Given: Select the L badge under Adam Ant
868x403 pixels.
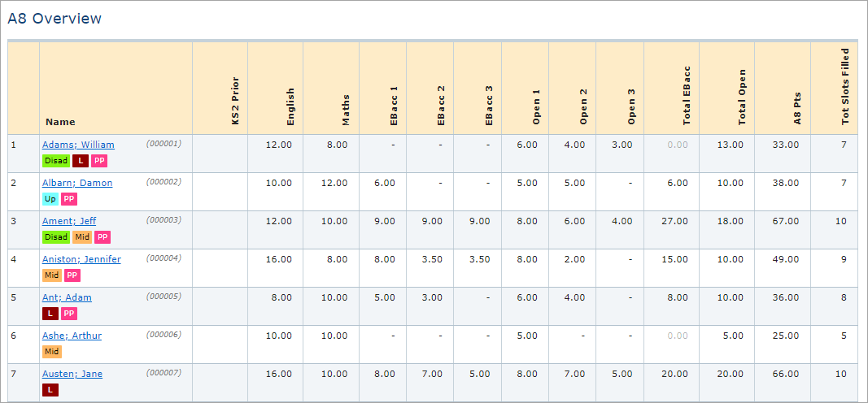Looking at the screenshot, I should [50, 314].
